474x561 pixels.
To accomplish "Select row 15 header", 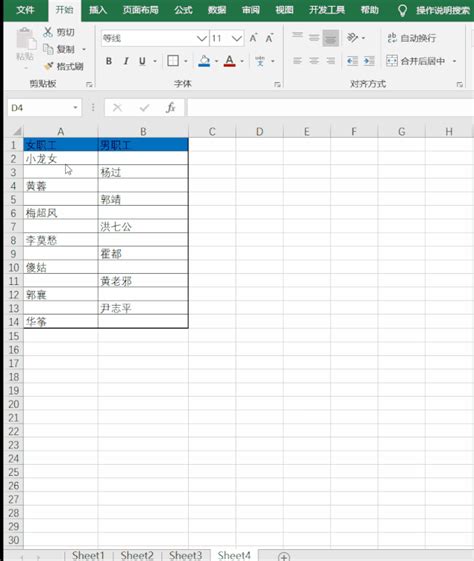I will pyautogui.click(x=14, y=336).
